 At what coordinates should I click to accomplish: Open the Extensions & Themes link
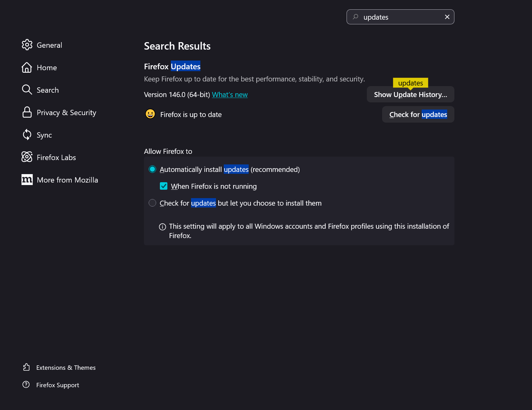(66, 368)
